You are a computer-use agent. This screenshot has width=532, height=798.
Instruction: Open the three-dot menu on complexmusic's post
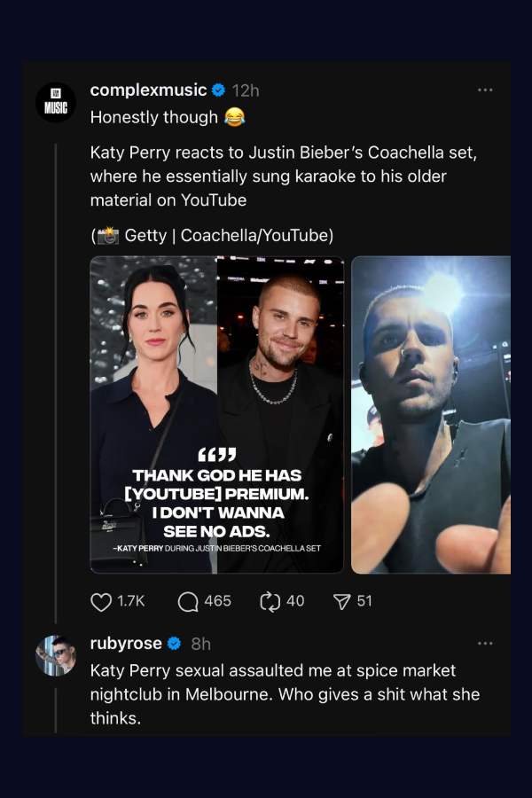point(485,90)
